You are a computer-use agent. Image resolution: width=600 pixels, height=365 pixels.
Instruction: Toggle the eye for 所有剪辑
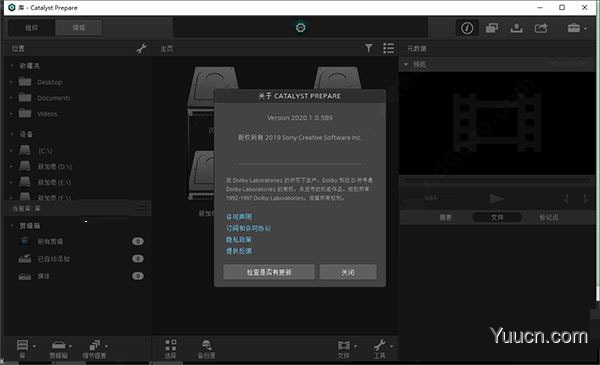138,241
